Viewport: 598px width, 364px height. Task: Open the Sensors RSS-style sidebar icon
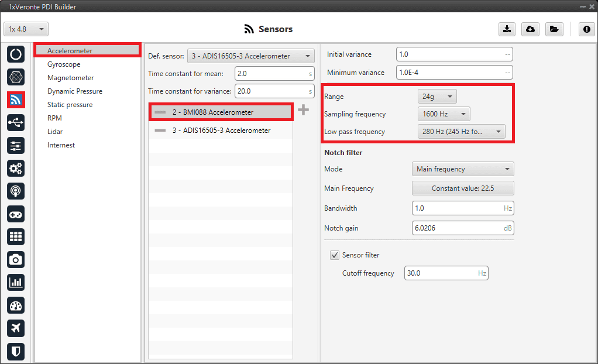tap(16, 99)
